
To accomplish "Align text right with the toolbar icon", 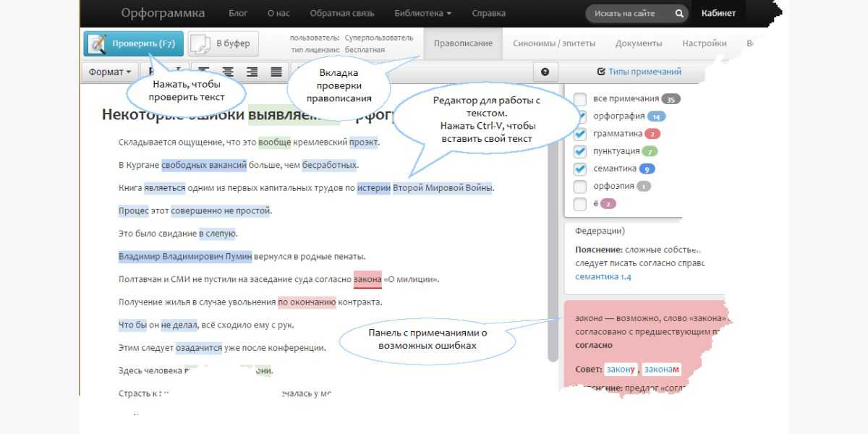I will pyautogui.click(x=252, y=72).
